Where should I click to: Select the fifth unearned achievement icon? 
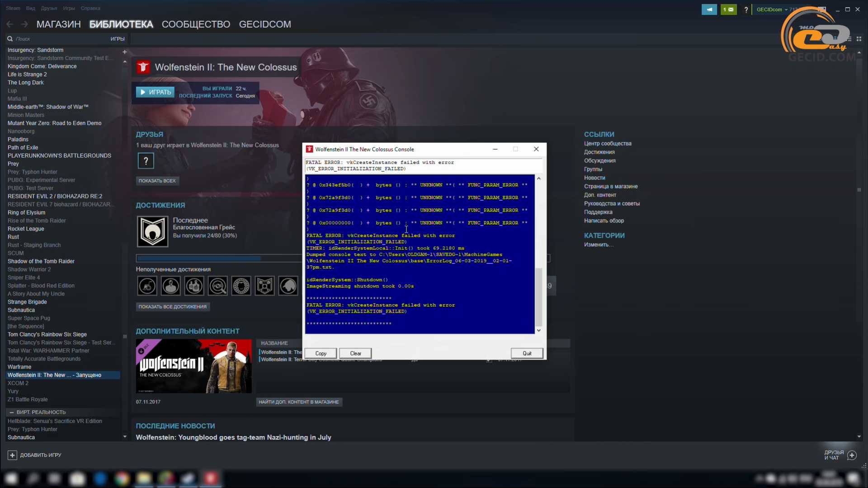(241, 286)
